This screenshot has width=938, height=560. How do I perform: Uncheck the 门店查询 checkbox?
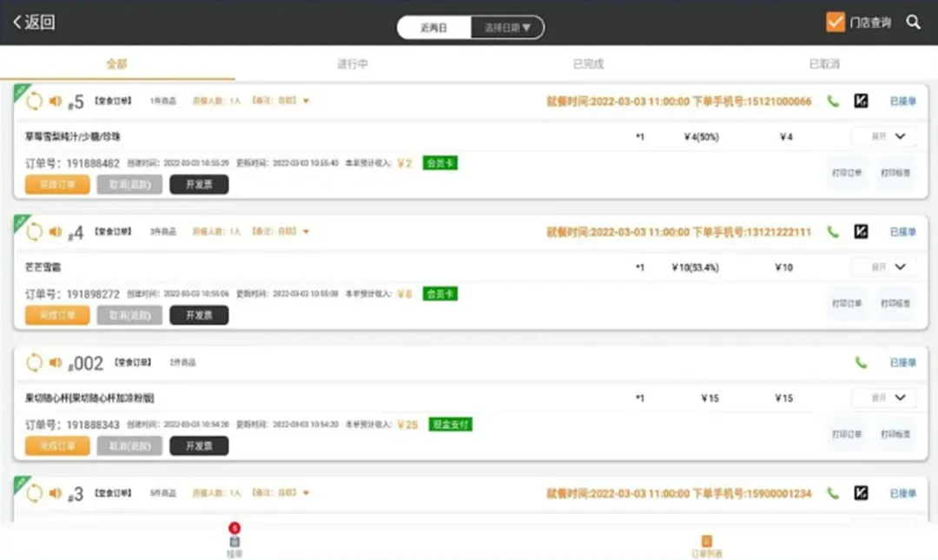point(835,23)
